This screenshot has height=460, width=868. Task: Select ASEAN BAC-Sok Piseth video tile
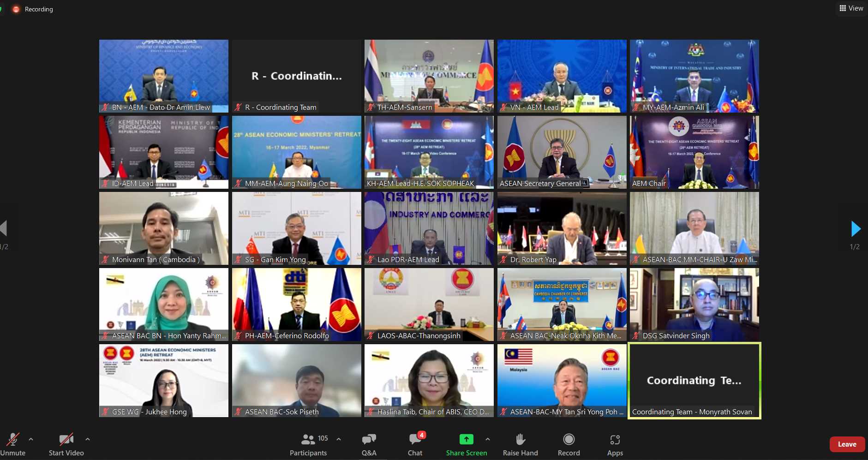297,381
